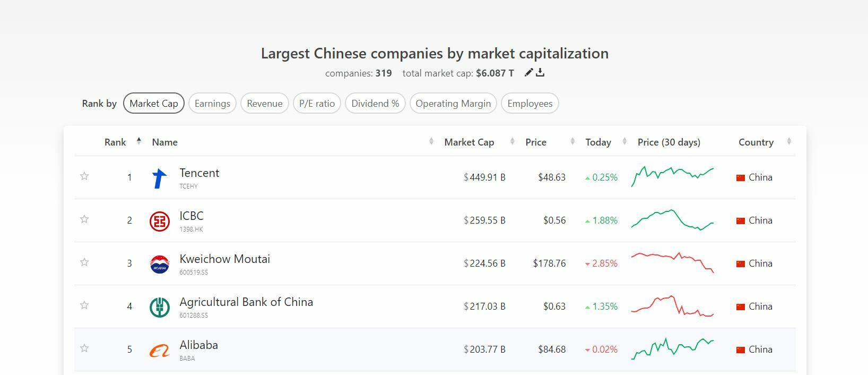Viewport: 868px width, 375px height.
Task: Open the Kweichow Moutai company link
Action: click(224, 259)
